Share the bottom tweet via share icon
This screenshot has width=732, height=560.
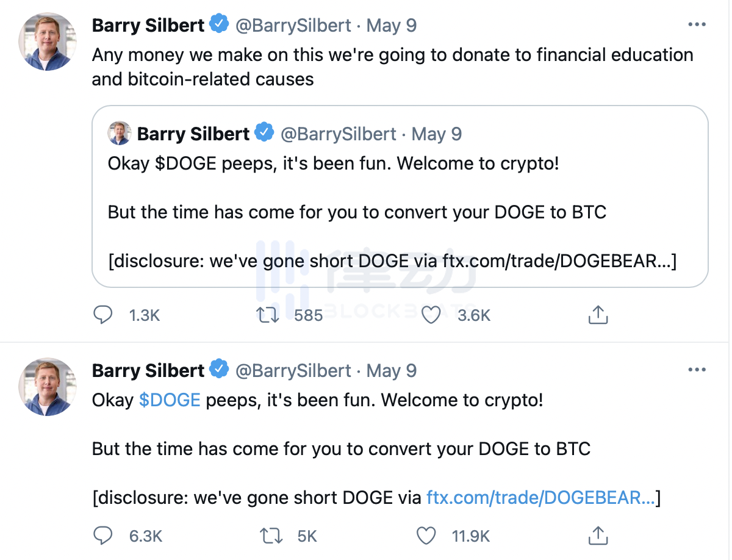click(x=598, y=536)
